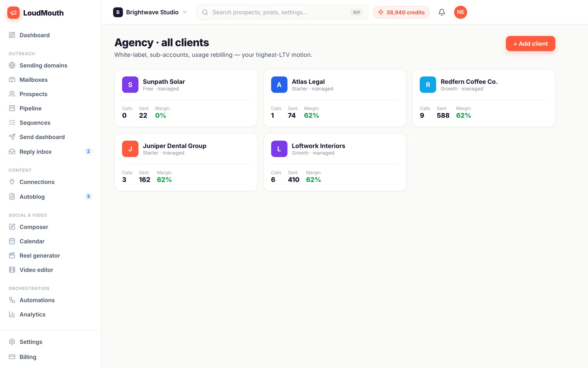This screenshot has height=368, width=588.
Task: Click the Loftwork Interiors L avatar
Action: pos(279,149)
